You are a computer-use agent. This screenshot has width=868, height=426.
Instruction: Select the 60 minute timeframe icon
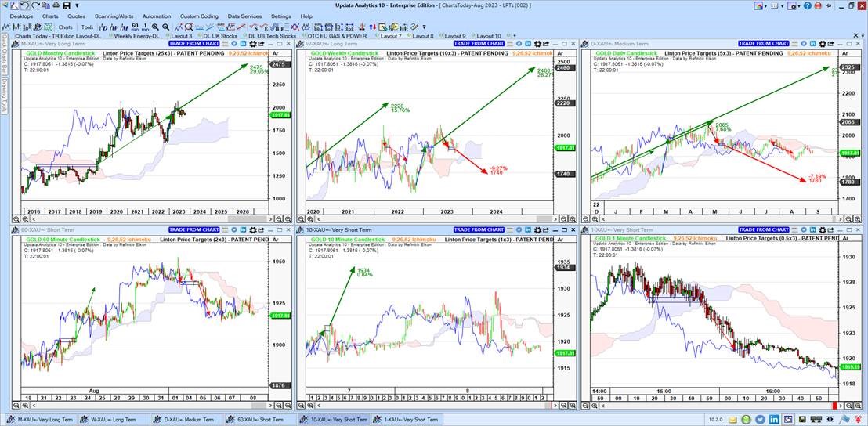(x=135, y=27)
